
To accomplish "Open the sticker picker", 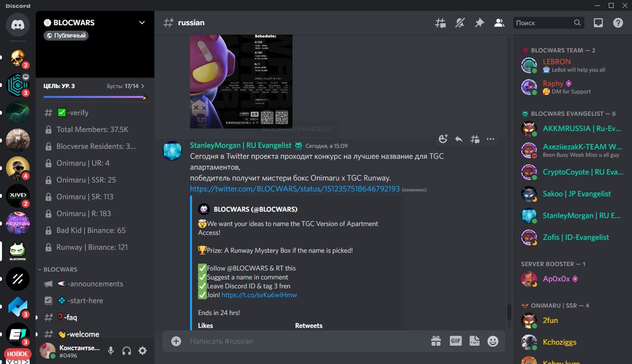I will coord(475,341).
